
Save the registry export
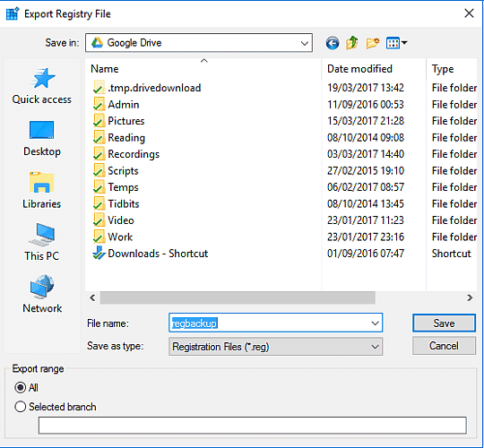coord(444,323)
